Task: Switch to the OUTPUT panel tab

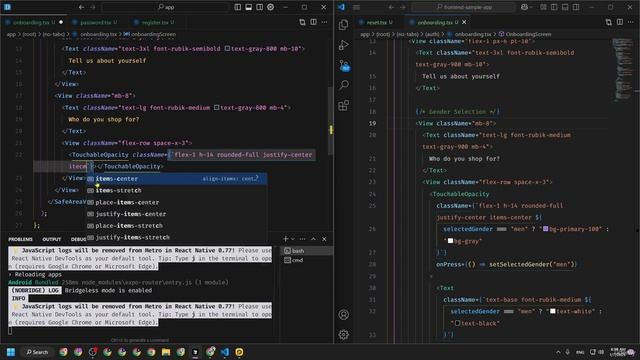Action: point(52,239)
